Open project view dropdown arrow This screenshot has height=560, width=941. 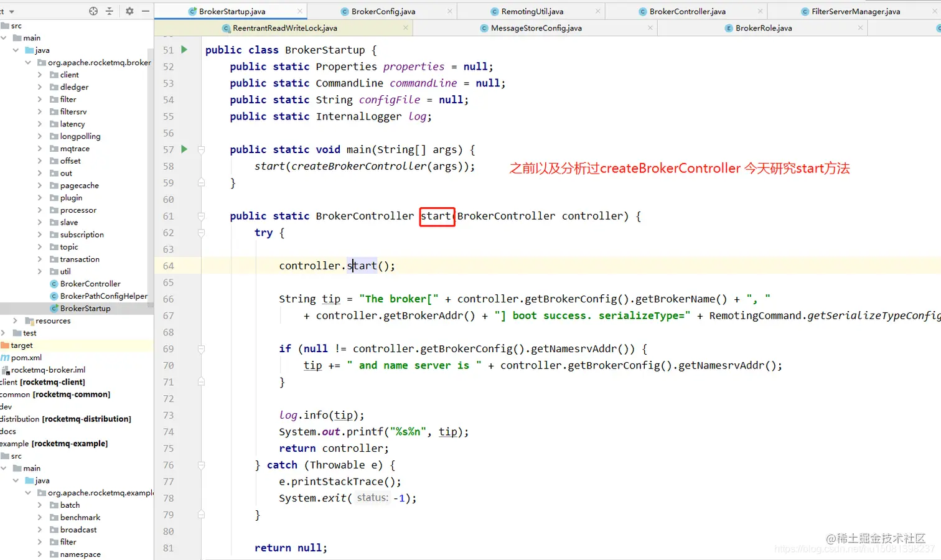tap(11, 11)
